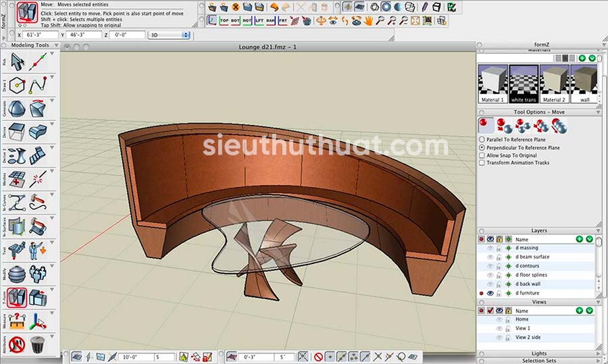Collapse the Tool Options - Move panel
This screenshot has width=608, height=364.
(599, 112)
